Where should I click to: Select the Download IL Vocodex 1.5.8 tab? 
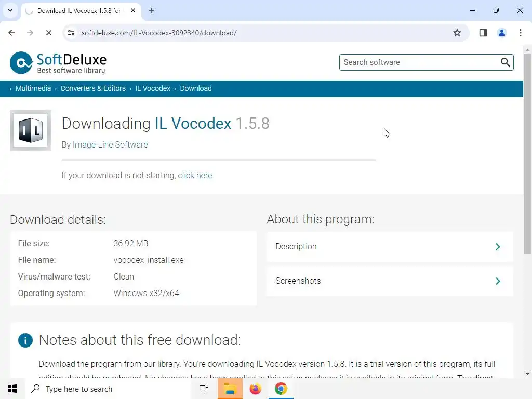[x=81, y=11]
